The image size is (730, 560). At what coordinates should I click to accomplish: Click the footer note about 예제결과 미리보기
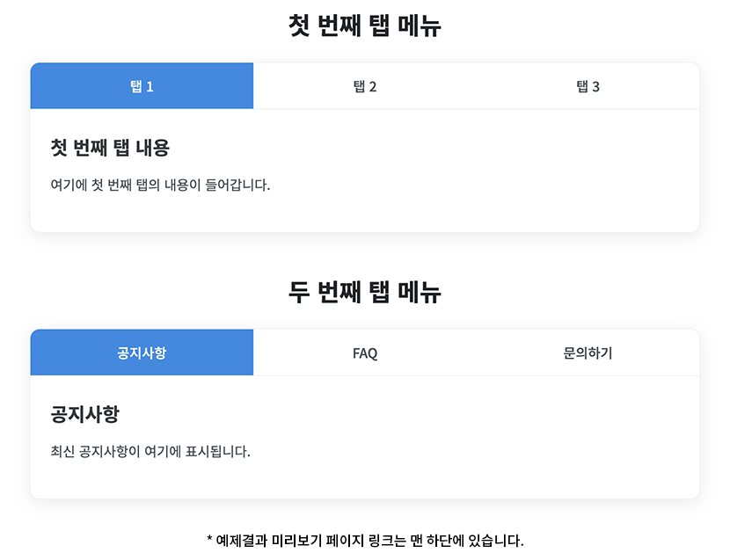pos(365,540)
